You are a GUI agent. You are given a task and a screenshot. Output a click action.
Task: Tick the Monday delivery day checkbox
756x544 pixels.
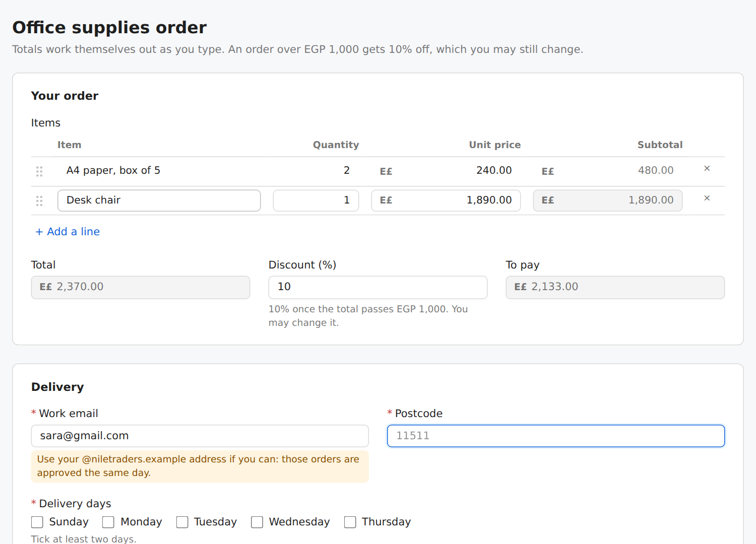click(x=108, y=522)
